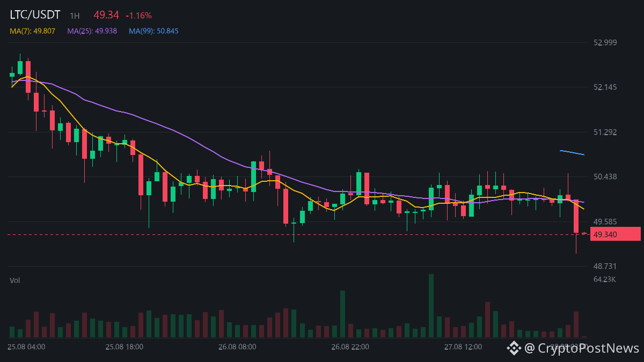Select the MA(7): 49.807 indicator label

[32, 31]
